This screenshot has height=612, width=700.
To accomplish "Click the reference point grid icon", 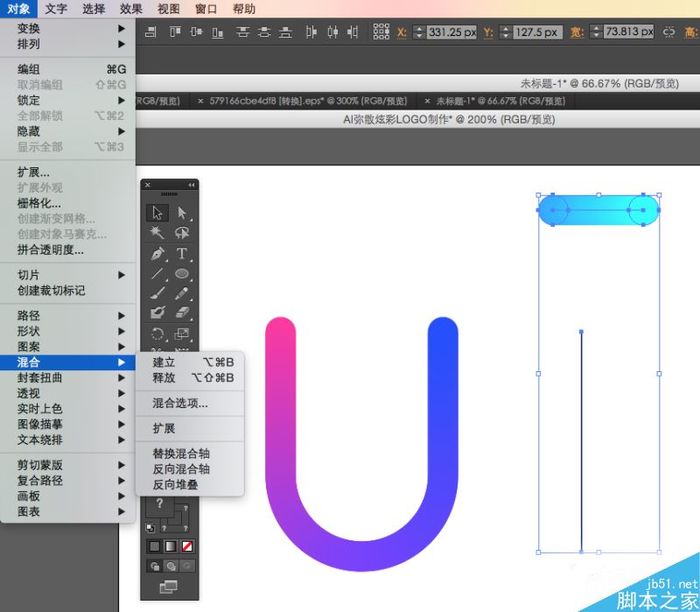I will pyautogui.click(x=381, y=32).
